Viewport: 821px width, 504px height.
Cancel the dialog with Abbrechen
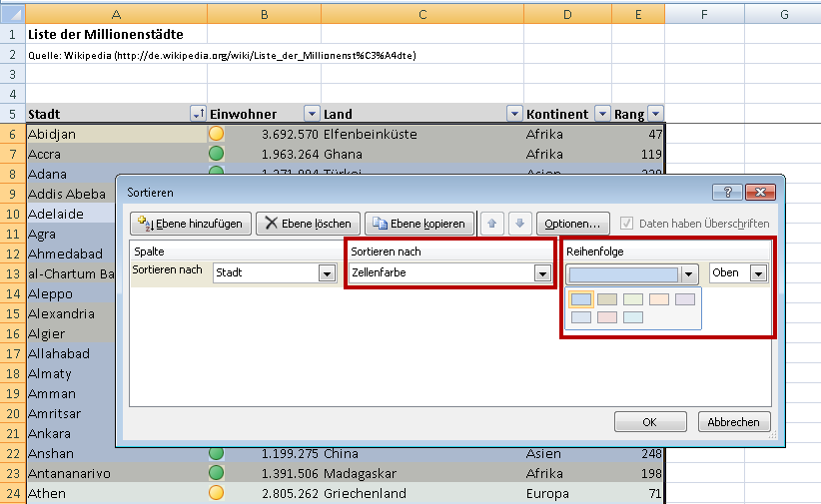[734, 421]
